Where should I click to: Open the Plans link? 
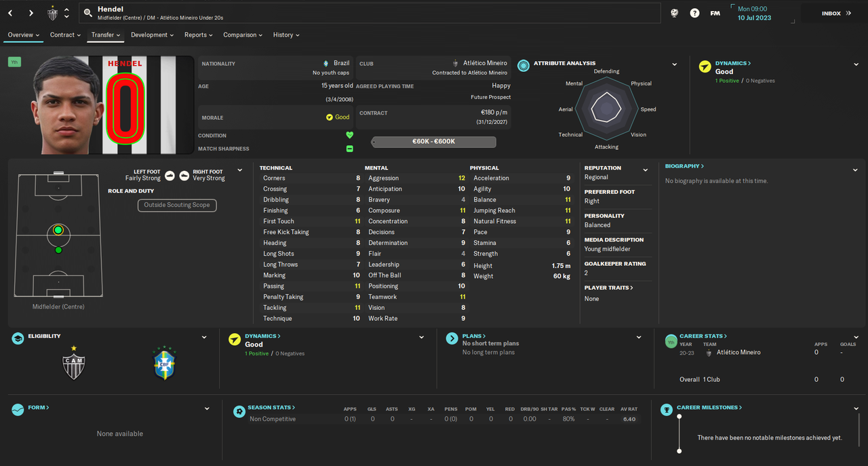[474, 336]
